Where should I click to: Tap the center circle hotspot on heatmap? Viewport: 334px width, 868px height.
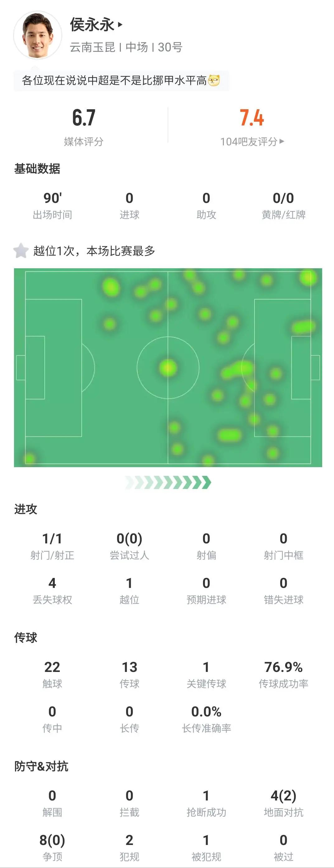168,367
